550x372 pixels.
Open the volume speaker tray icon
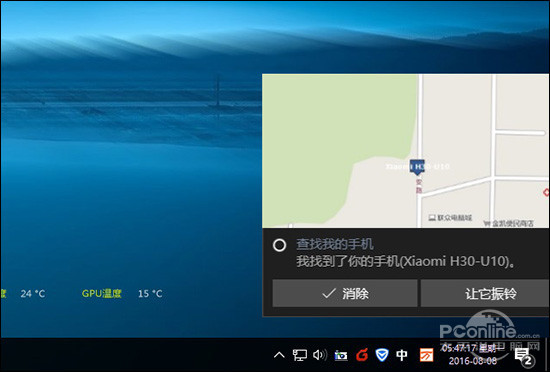[320, 355]
